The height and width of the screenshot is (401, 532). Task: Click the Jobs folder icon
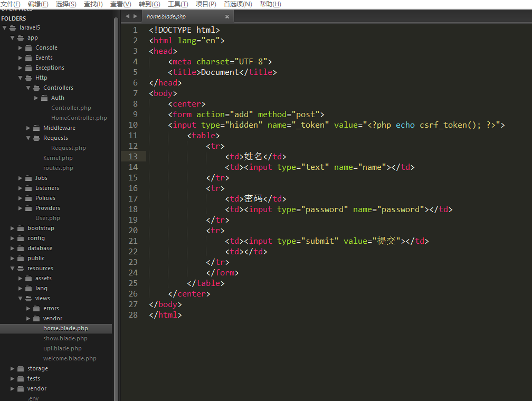(x=28, y=178)
